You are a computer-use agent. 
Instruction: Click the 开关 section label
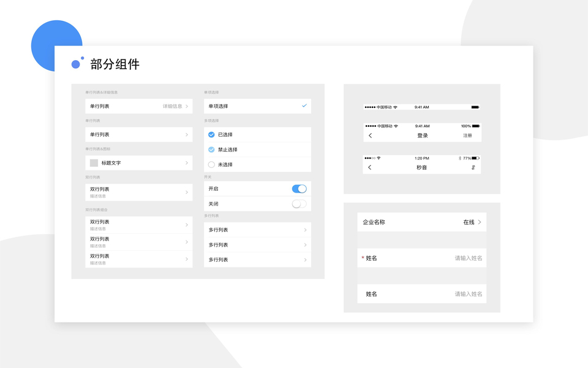pos(208,177)
